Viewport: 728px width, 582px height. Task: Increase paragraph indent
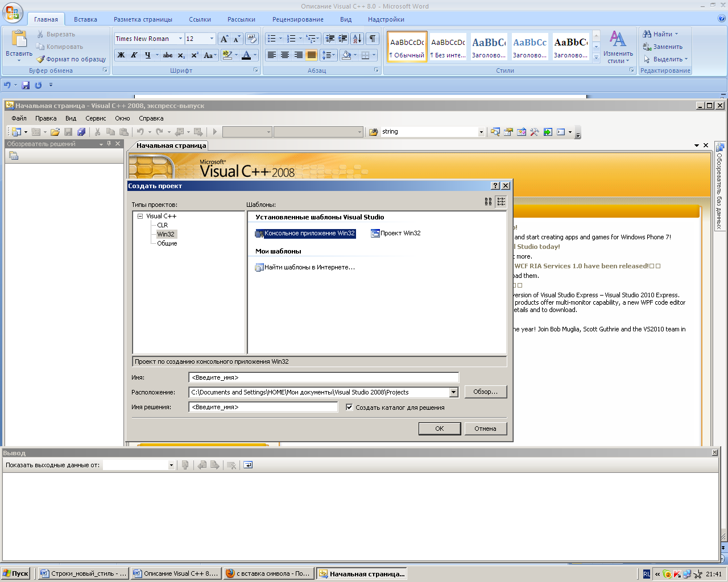click(x=343, y=39)
